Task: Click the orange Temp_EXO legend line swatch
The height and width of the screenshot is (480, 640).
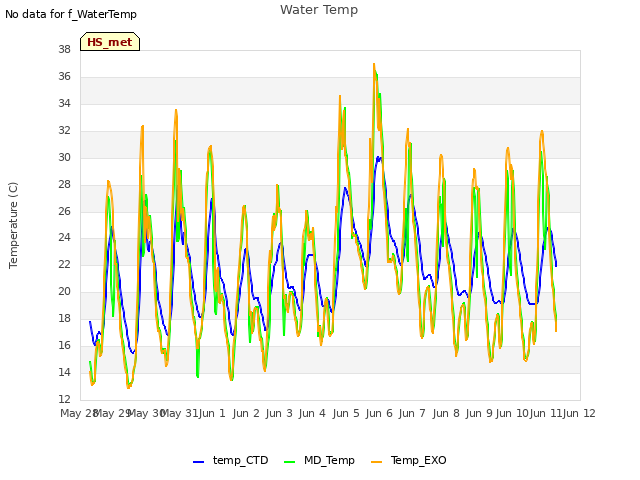Action: [376, 462]
